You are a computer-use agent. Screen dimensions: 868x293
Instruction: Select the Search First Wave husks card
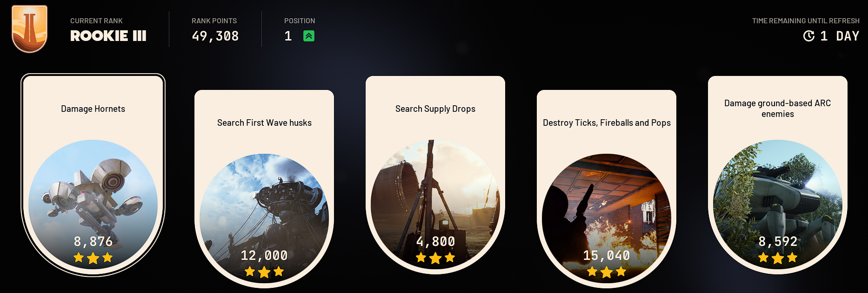point(264,189)
